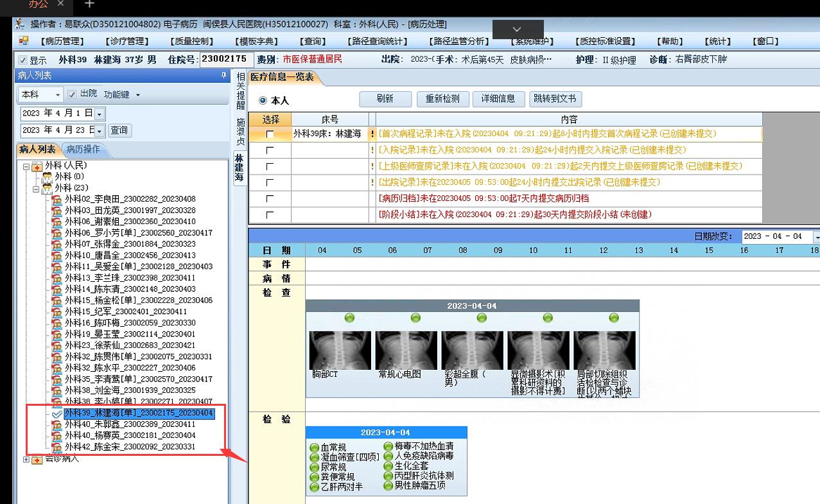Click 会诊病人 folder icon

point(37,458)
